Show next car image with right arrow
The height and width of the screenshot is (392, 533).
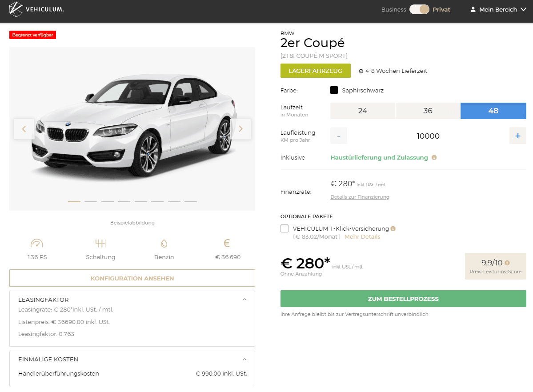click(x=240, y=129)
